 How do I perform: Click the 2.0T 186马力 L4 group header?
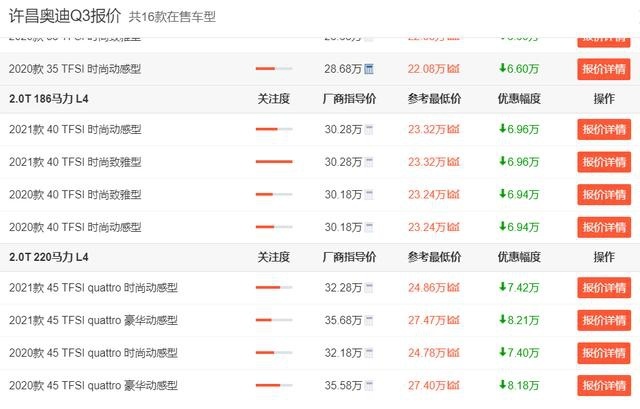[49, 99]
